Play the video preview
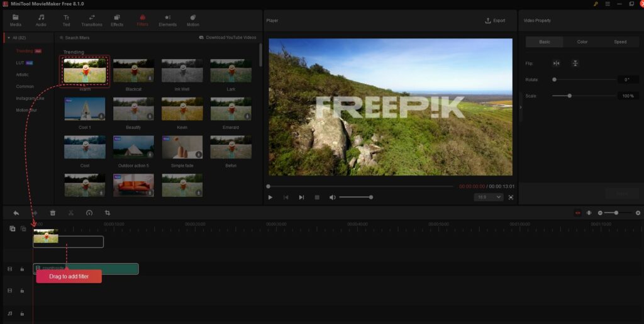644x324 pixels. (x=270, y=198)
